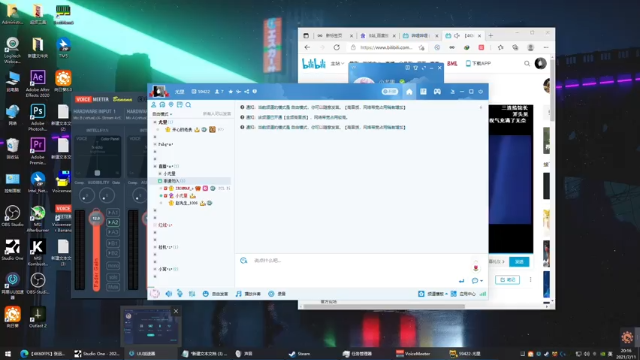Open the game controller tab in YY header
Image resolution: width=640 pixels, height=360 pixels.
point(437,92)
